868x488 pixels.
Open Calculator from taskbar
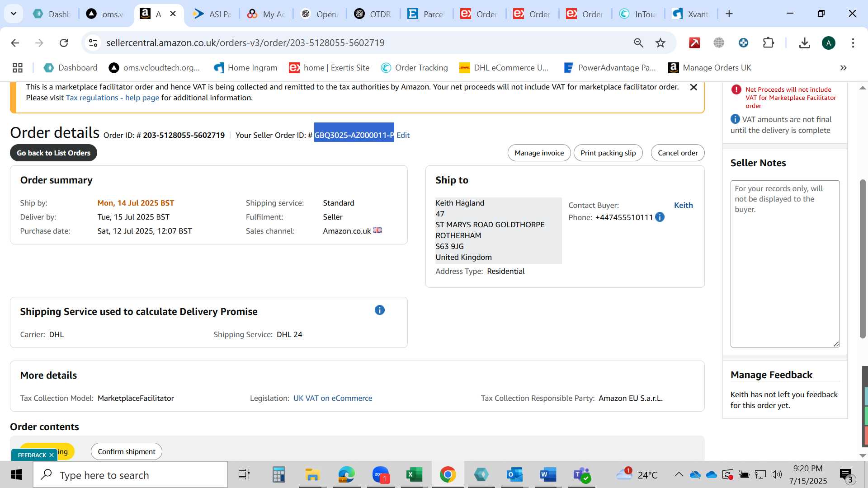click(278, 475)
